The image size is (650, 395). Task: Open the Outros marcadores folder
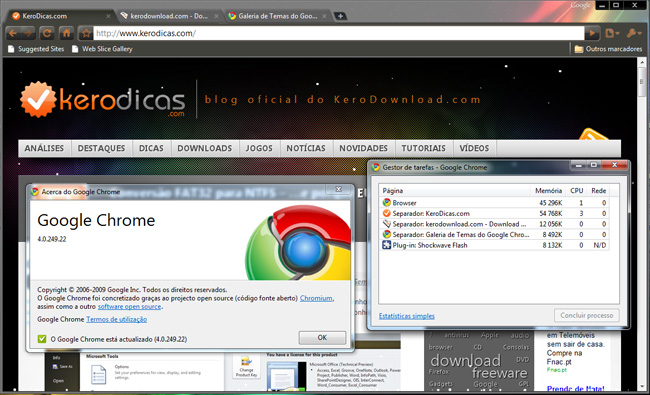tap(608, 49)
